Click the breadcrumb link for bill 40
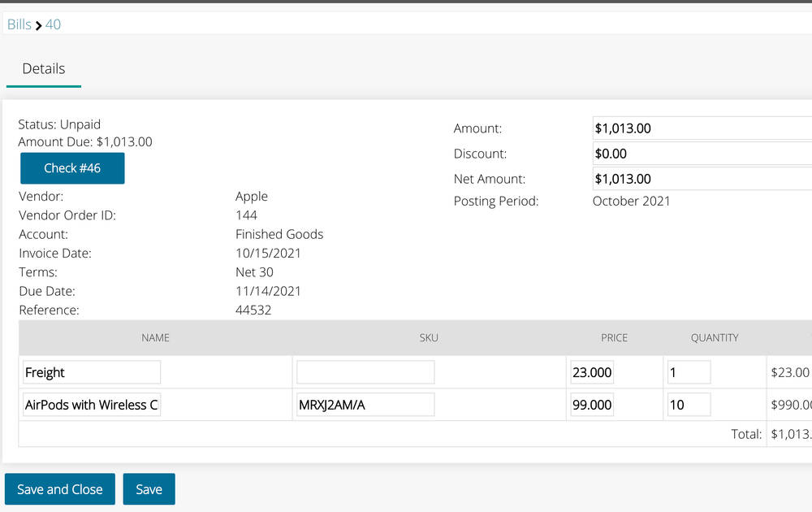Screen dimensions: 812x512 53,24
